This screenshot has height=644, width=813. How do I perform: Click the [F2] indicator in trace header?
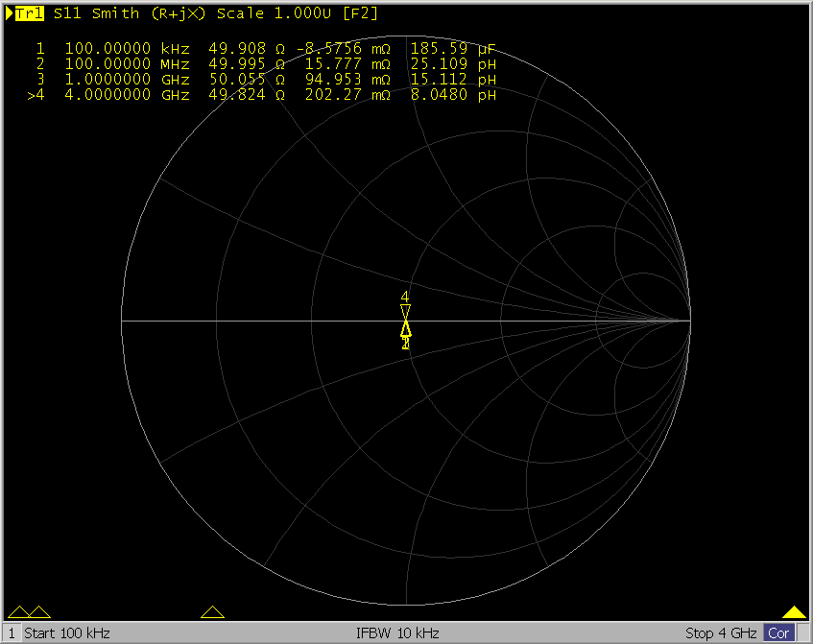tap(361, 13)
